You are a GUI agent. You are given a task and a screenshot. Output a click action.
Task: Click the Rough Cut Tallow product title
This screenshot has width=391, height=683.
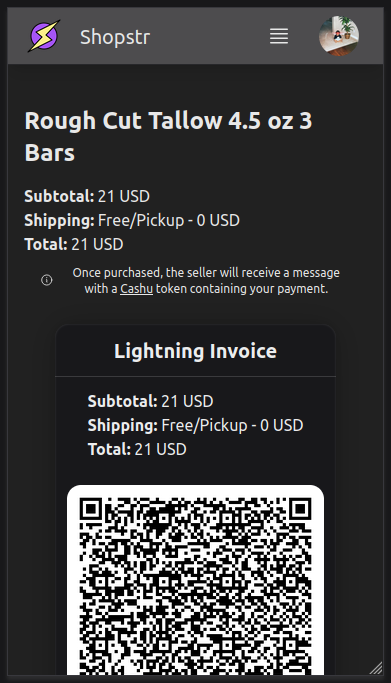tap(169, 136)
